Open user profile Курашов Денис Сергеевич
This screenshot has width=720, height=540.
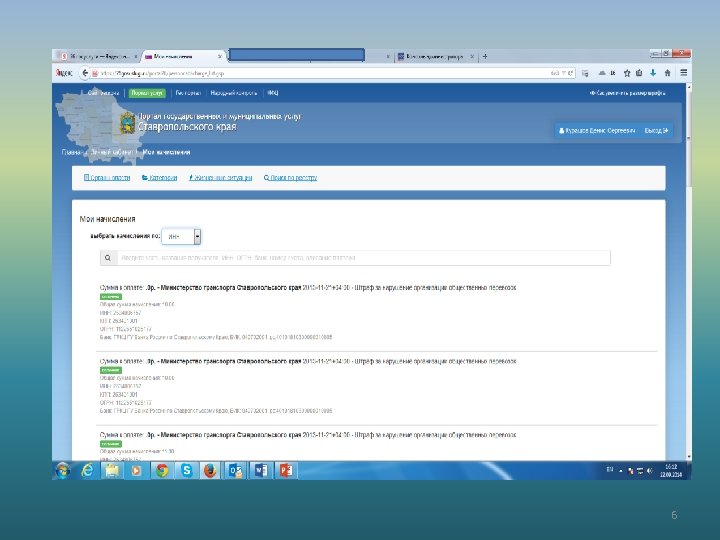coord(597,131)
